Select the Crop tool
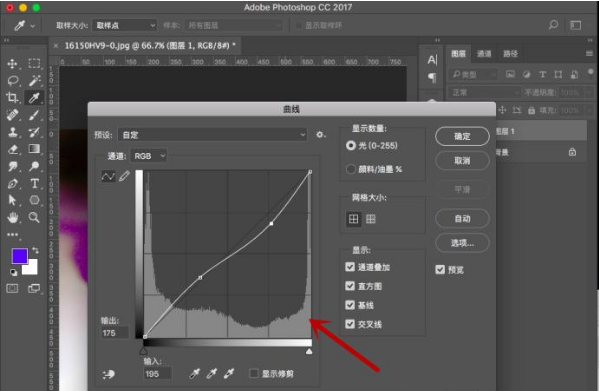 (x=12, y=97)
